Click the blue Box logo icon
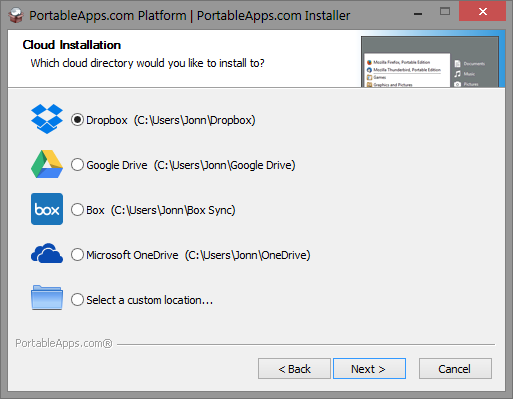513x399 pixels. click(47, 209)
